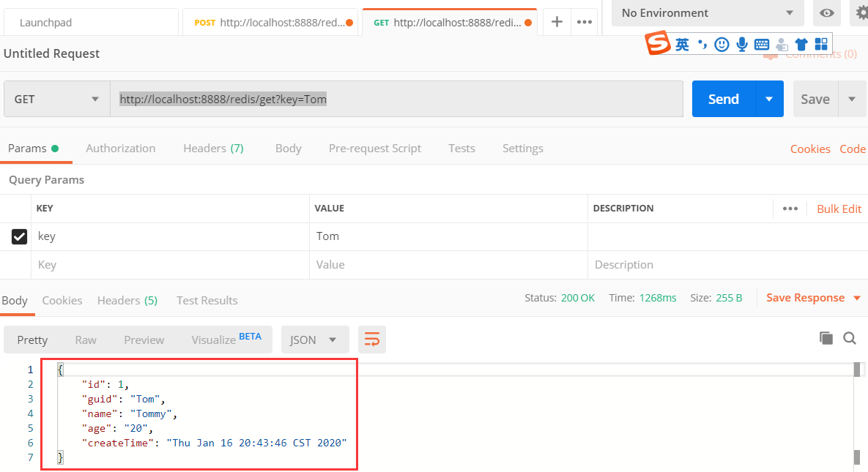Search the response with magnifier icon

pyautogui.click(x=850, y=338)
